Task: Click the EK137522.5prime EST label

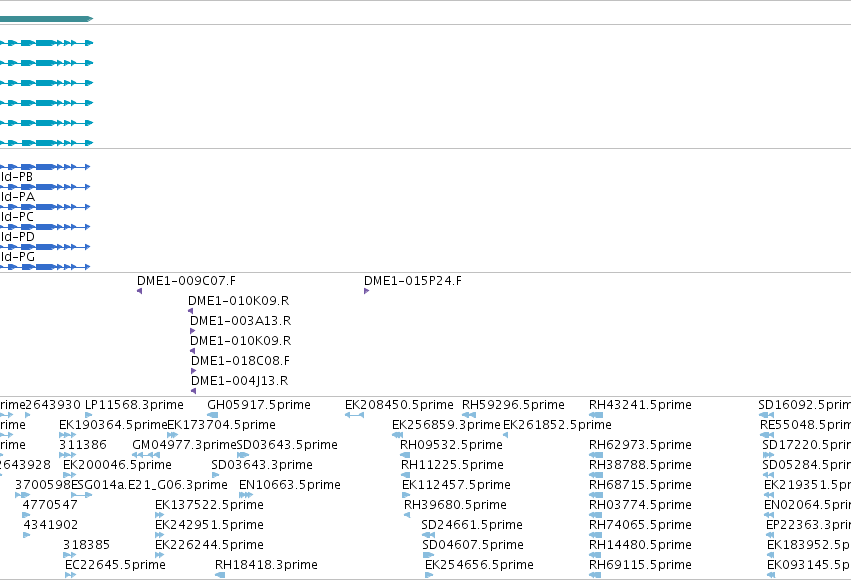Action: click(x=209, y=505)
